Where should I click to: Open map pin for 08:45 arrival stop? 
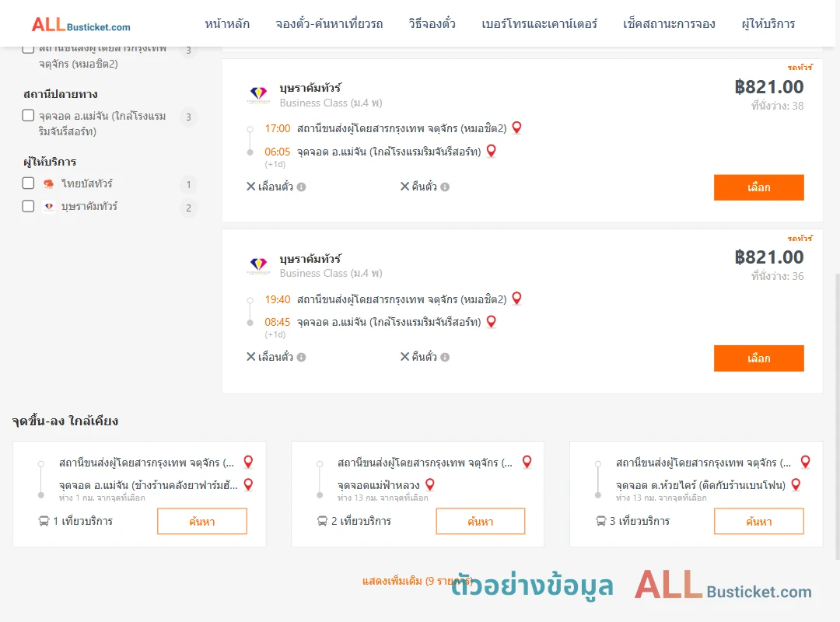(492, 321)
